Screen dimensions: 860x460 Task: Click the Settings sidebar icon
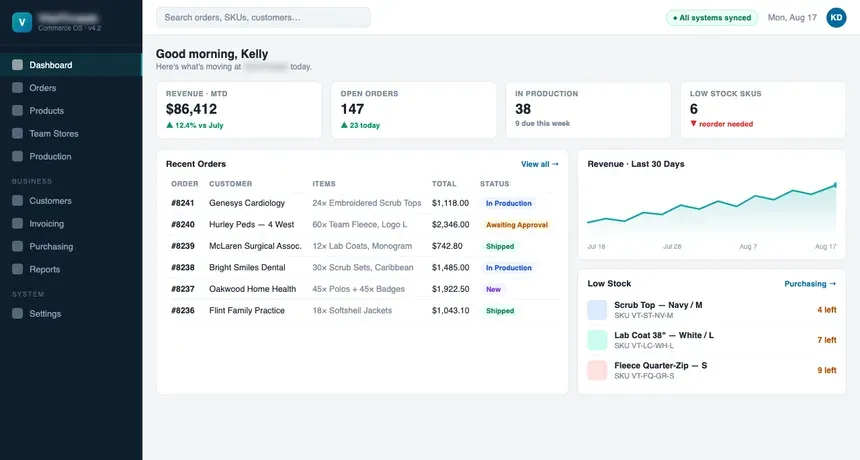click(18, 314)
